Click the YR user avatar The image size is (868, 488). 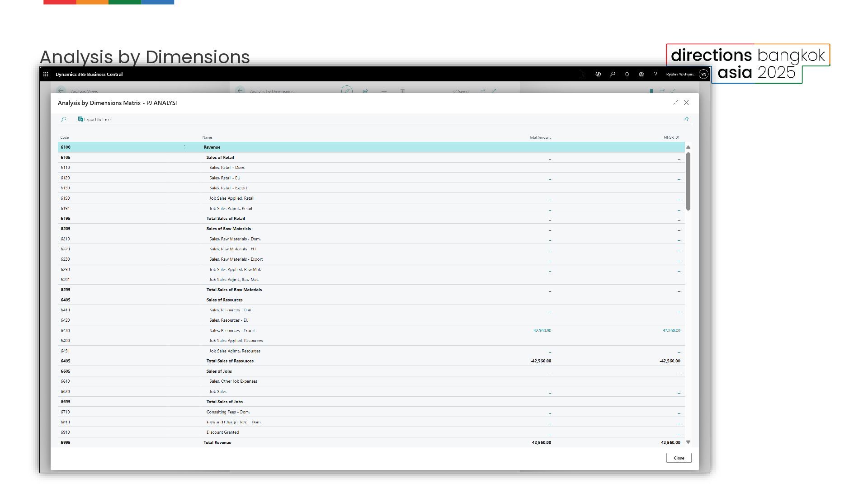[x=703, y=74]
